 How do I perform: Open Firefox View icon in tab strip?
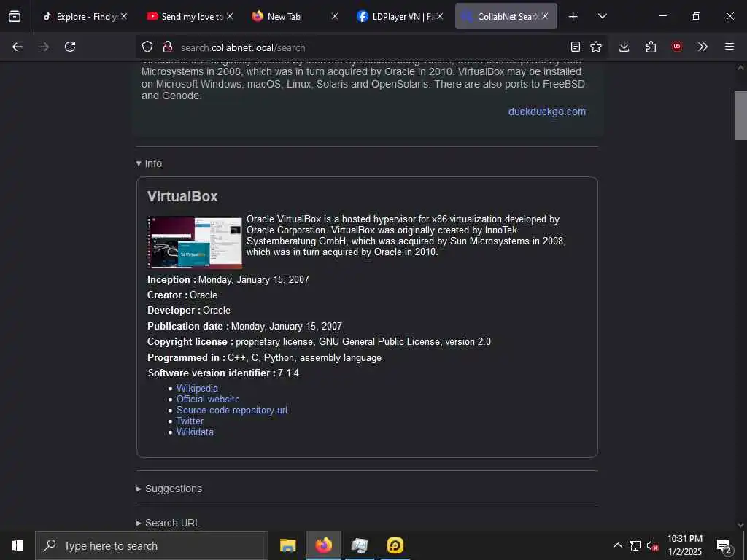(x=15, y=16)
